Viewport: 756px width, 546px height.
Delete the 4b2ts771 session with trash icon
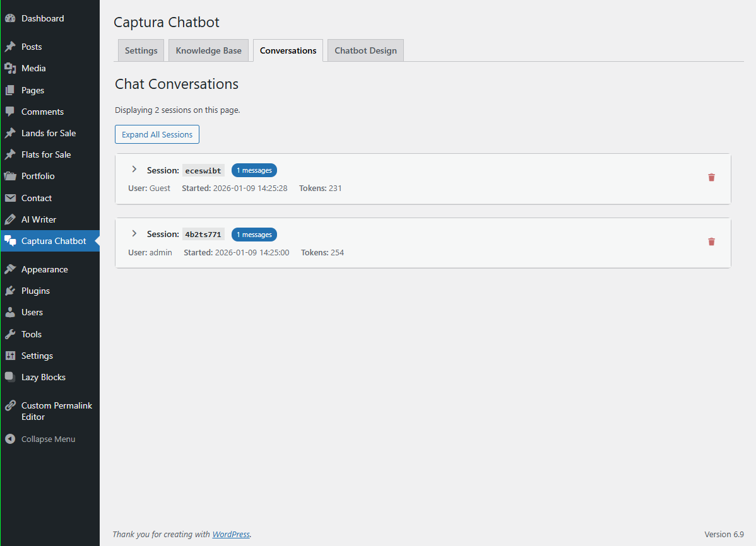coord(711,241)
